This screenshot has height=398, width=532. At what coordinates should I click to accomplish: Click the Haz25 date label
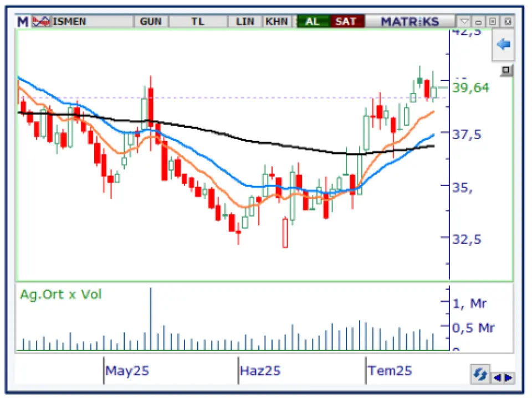point(260,370)
